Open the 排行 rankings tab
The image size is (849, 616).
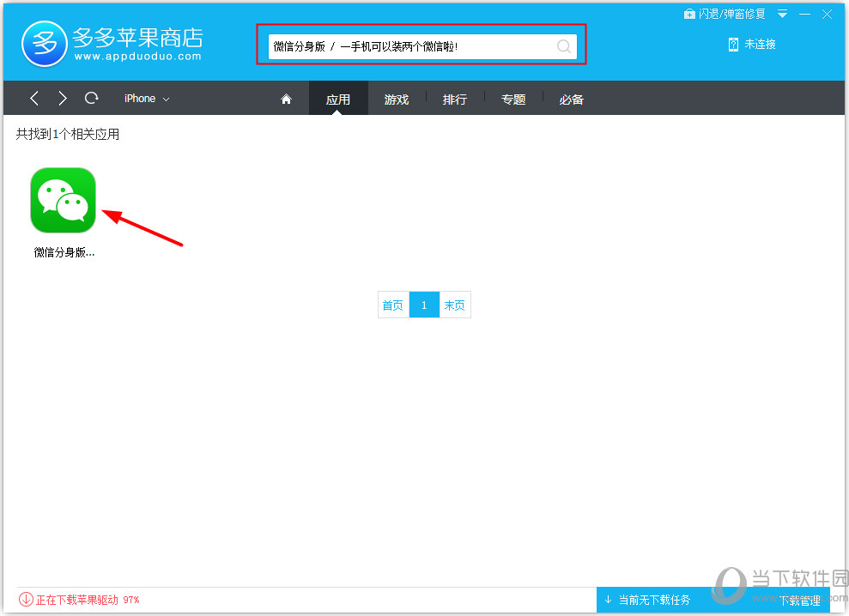(455, 100)
